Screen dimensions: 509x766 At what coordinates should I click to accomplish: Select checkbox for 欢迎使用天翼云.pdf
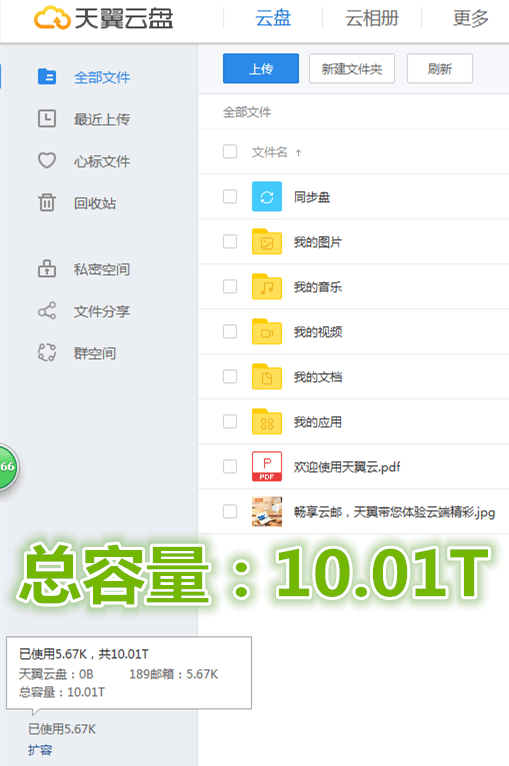coord(230,466)
